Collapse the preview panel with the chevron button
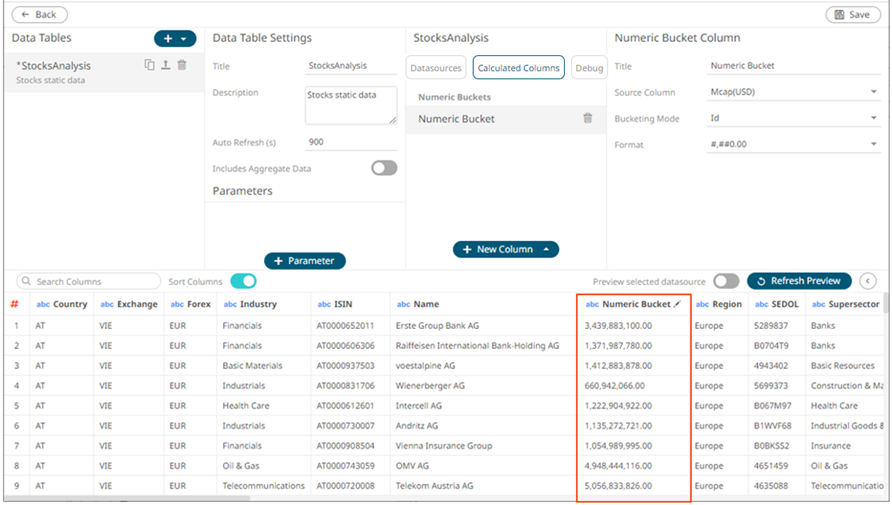 [x=868, y=281]
